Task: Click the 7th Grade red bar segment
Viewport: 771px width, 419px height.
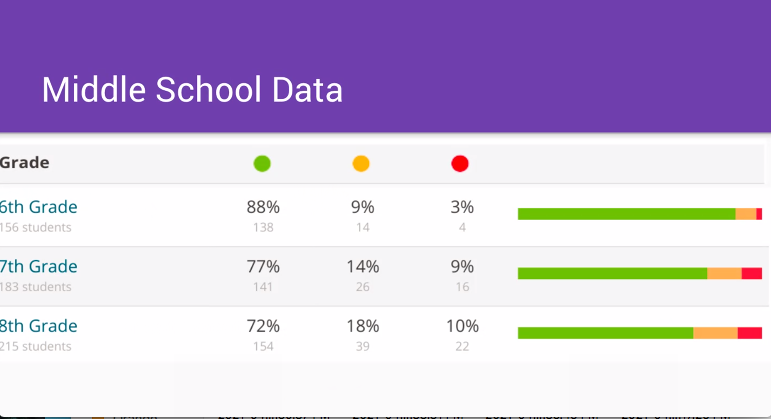Action: point(751,273)
